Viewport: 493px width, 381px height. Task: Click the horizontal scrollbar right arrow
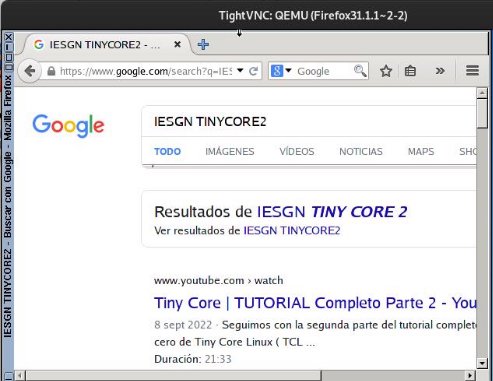[x=470, y=376]
